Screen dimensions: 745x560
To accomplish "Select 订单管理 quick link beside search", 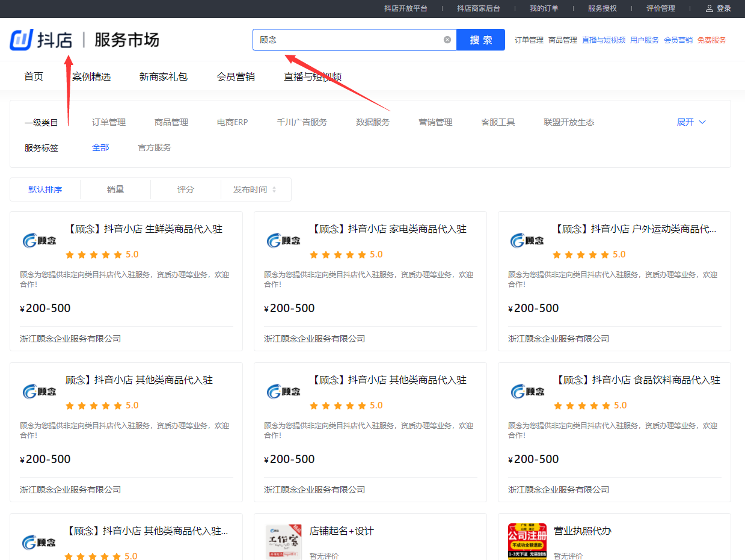I will coord(529,40).
